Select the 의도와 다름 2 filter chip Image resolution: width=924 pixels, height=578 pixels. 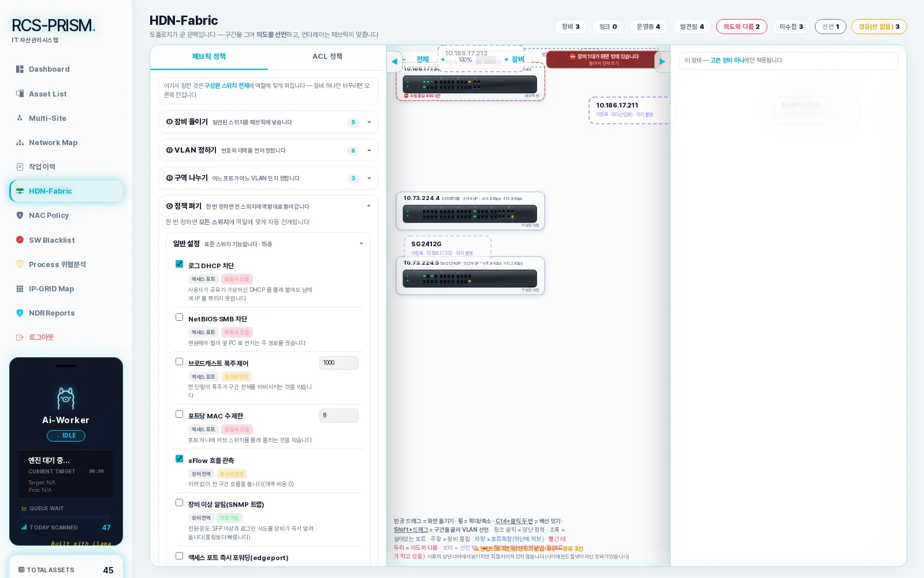(742, 27)
